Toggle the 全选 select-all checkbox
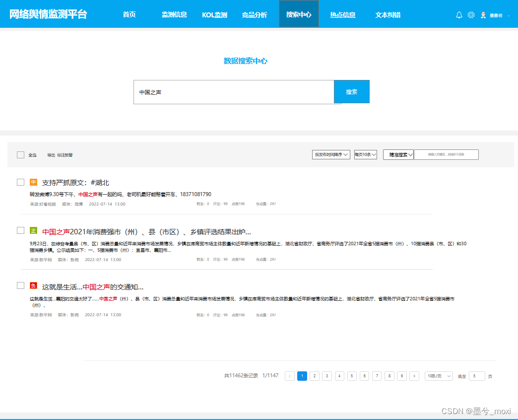The image size is (518, 420). 20,155
